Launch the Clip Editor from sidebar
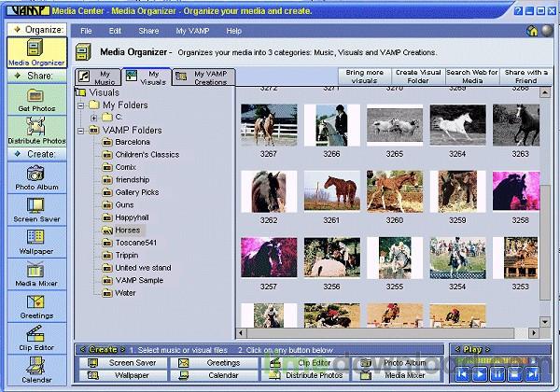Viewport: 560px width, 392px height. coord(35,337)
